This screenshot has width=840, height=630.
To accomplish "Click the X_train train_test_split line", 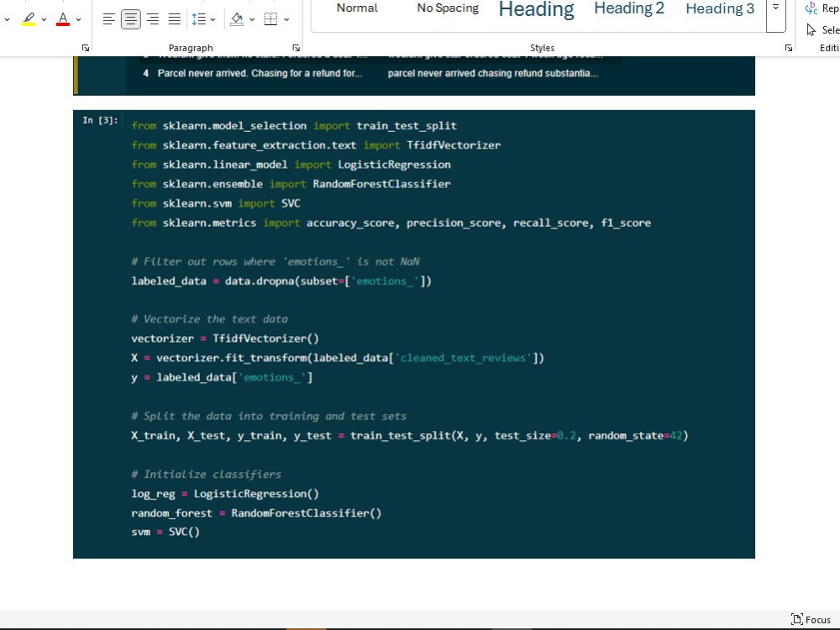I will 410,435.
